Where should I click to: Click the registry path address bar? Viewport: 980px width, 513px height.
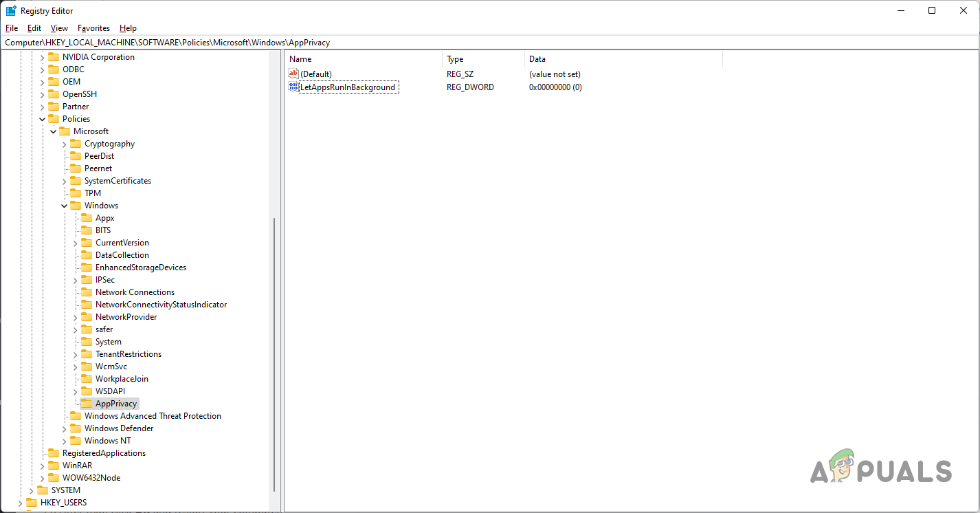click(x=490, y=43)
